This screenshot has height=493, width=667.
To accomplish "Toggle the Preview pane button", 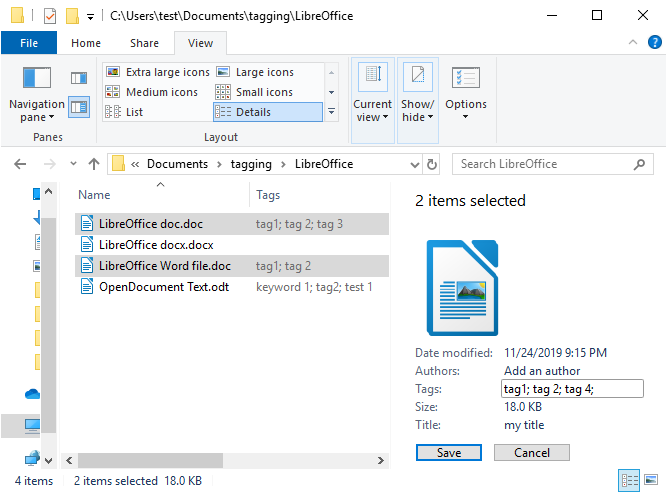I will [79, 78].
